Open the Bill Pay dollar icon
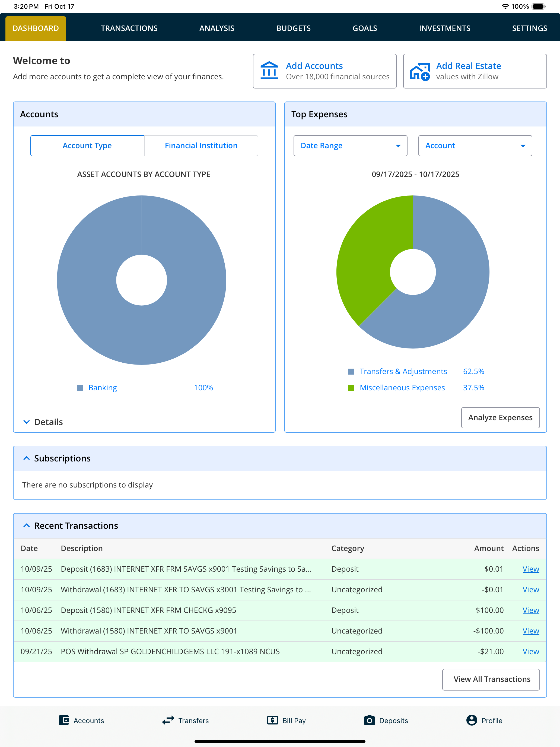Viewport: 560px width, 747px height. [x=272, y=720]
